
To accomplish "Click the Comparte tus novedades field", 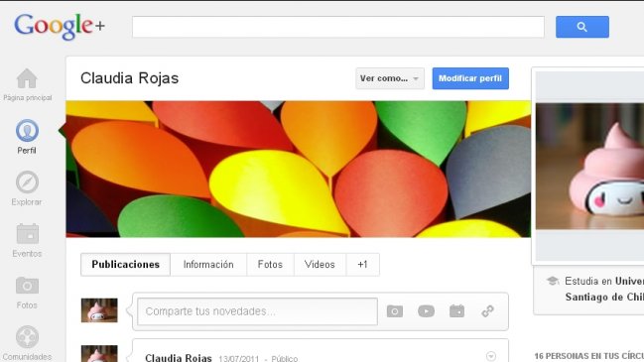I will tap(258, 311).
